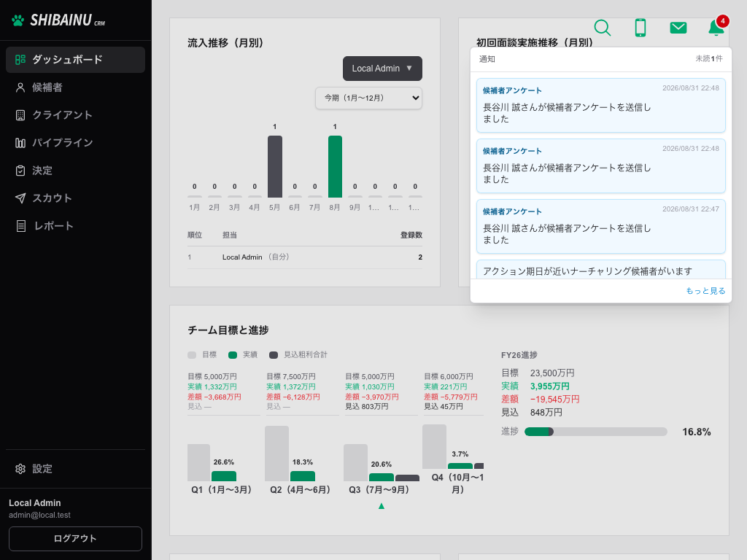The image size is (747, 560).
Task: Click the green 8月 bar in inflow chart
Action: [335, 167]
